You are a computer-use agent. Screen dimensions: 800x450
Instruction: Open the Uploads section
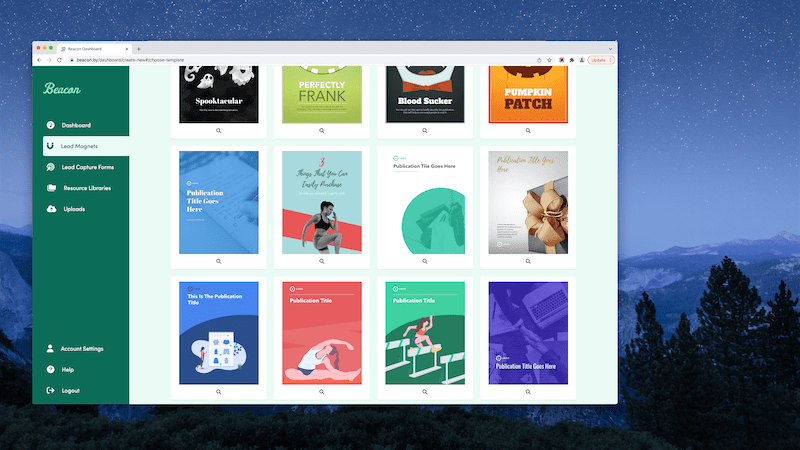click(74, 209)
